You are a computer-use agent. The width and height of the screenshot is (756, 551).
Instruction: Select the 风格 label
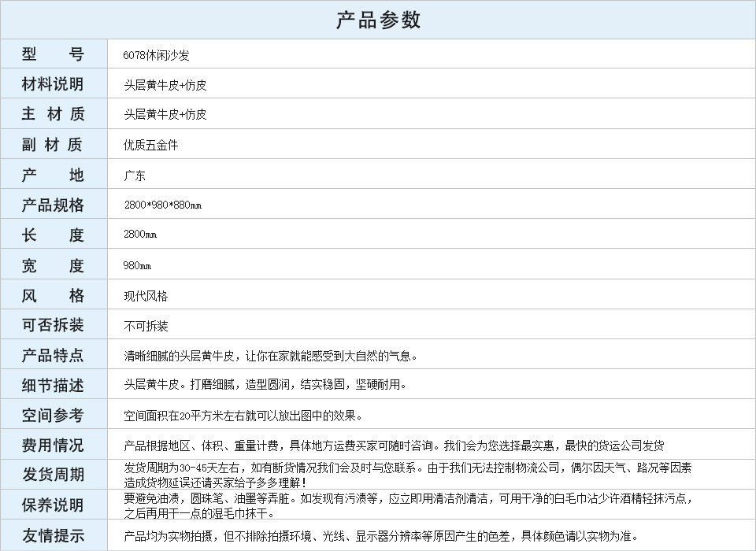tap(53, 295)
